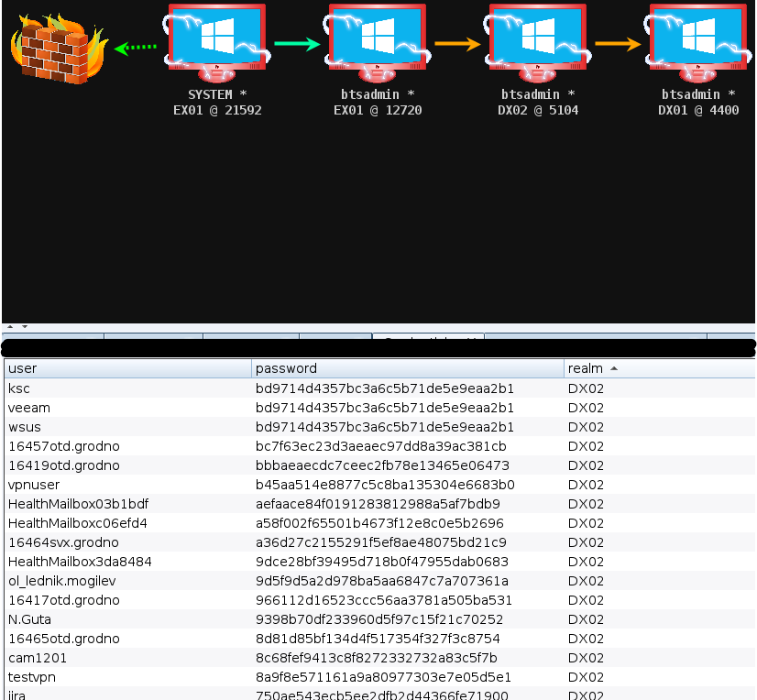Click the password hash in the veeam row
The height and width of the screenshot is (700, 757).
[385, 408]
